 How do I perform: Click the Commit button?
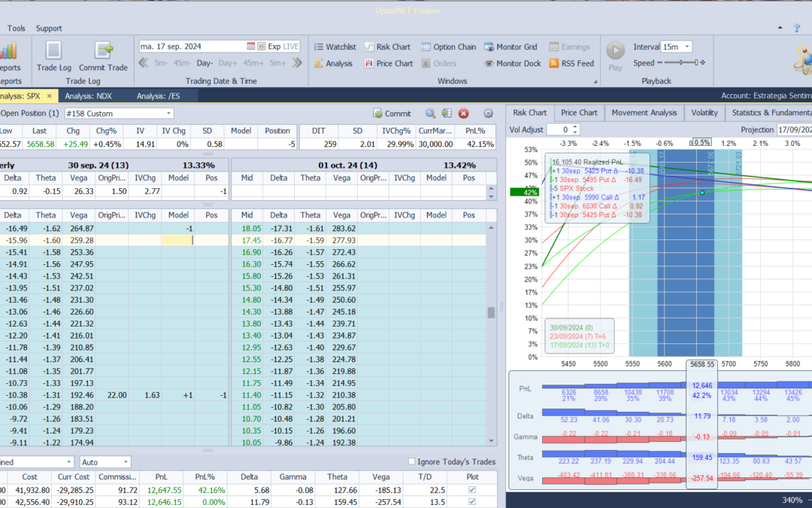point(392,114)
